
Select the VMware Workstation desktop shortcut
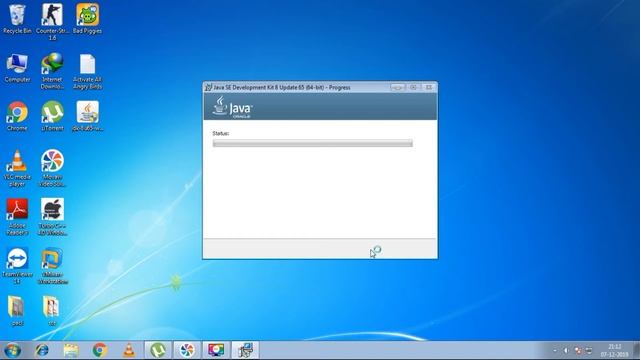pyautogui.click(x=52, y=266)
